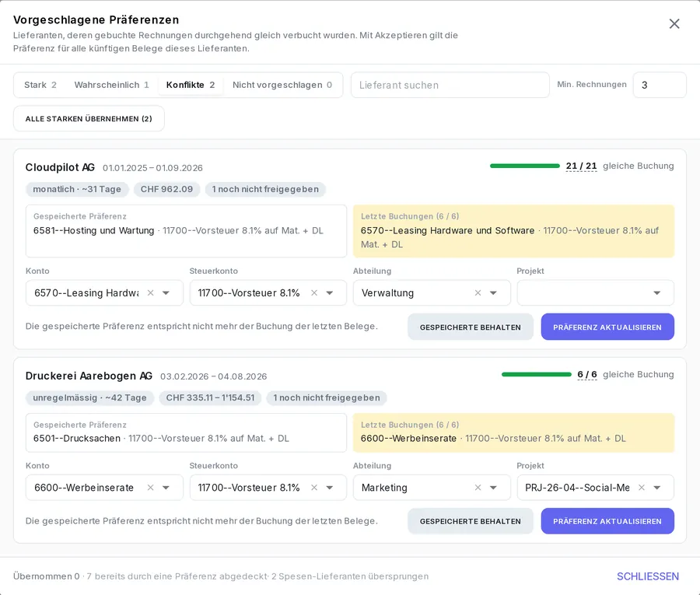The height and width of the screenshot is (595, 700).
Task: Switch to the Stark tab
Action: (x=40, y=85)
